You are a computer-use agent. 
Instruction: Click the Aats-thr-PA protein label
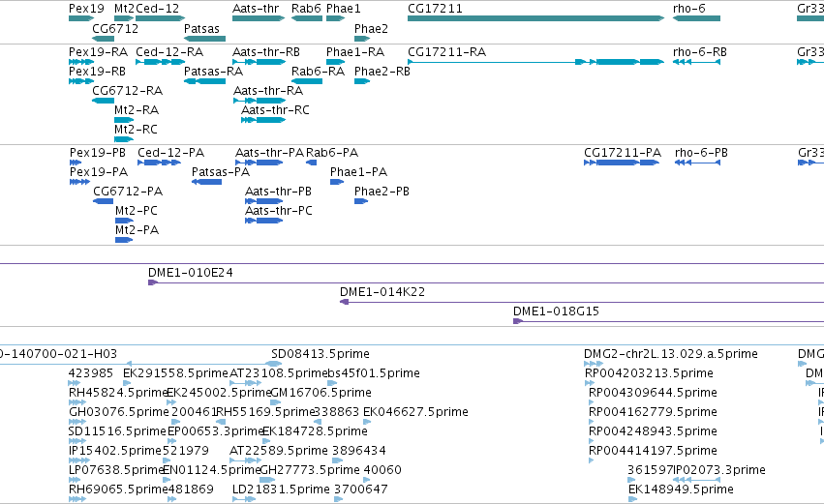[269, 153]
